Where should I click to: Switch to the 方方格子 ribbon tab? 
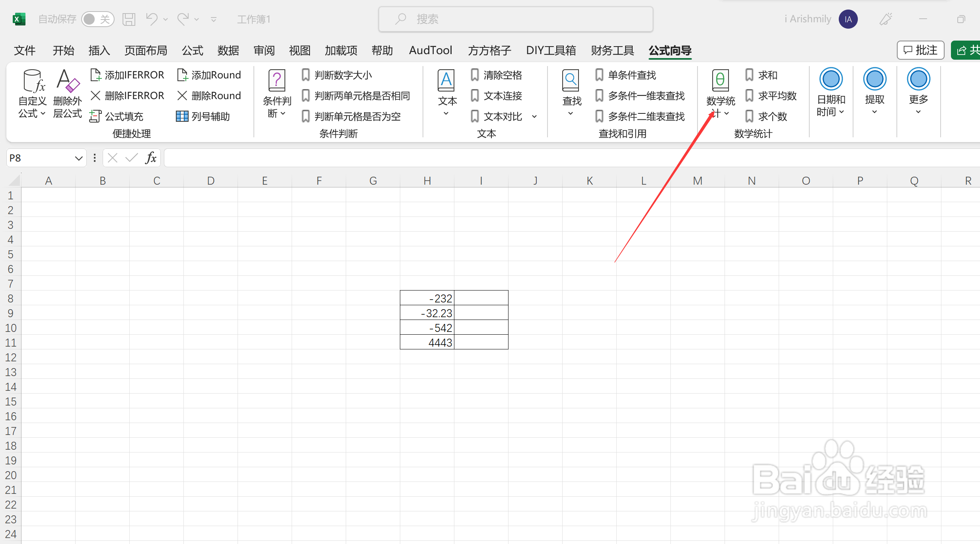tap(489, 51)
